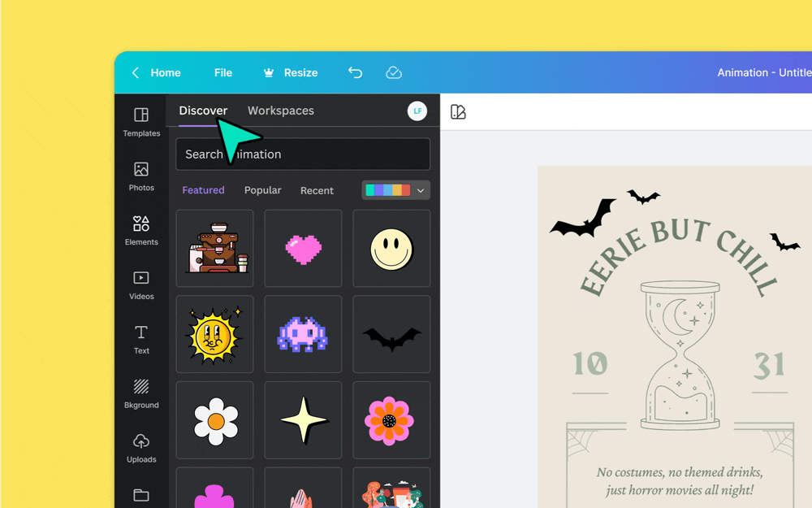Select the Featured filter tab
The image size is (812, 508).
pyautogui.click(x=204, y=190)
